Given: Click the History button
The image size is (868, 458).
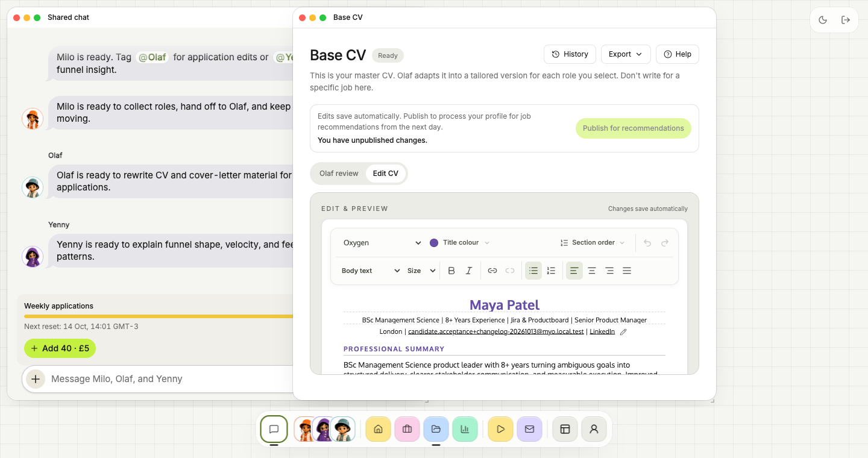Looking at the screenshot, I should [x=570, y=54].
